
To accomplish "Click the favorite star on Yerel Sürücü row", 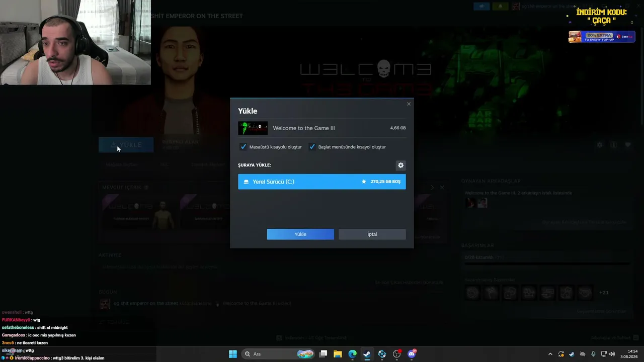I will pos(364,182).
